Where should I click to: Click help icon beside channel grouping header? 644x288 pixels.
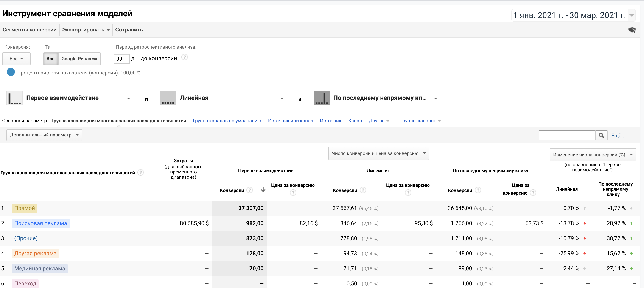pos(141,172)
